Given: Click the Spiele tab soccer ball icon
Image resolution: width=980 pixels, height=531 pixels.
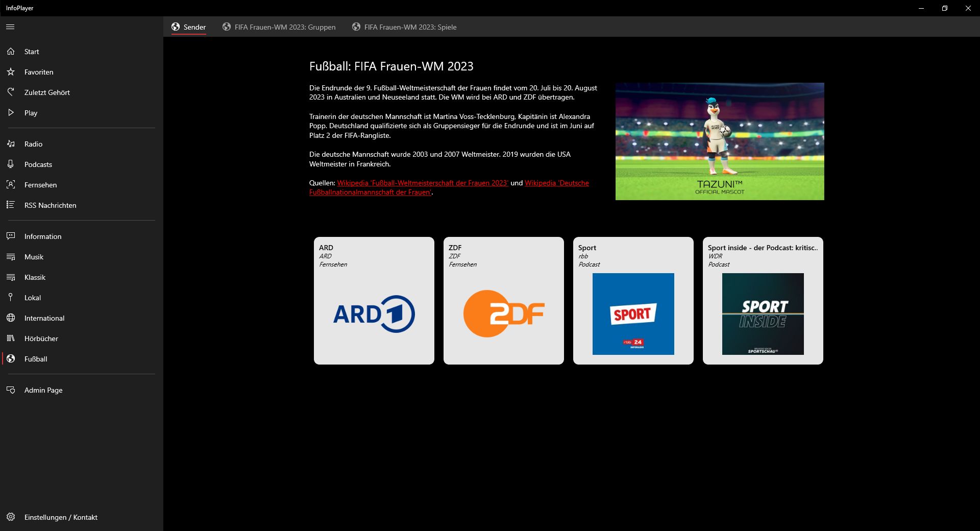Looking at the screenshot, I should 356,27.
